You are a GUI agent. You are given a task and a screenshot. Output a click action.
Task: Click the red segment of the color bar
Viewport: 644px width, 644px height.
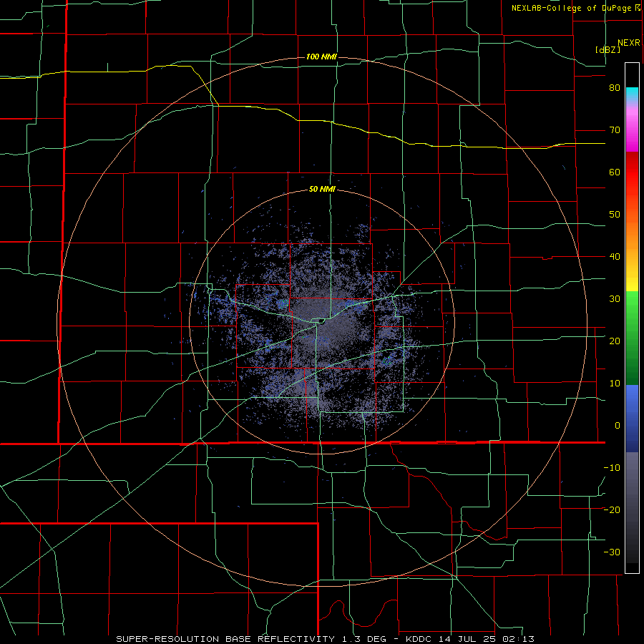pos(632,172)
